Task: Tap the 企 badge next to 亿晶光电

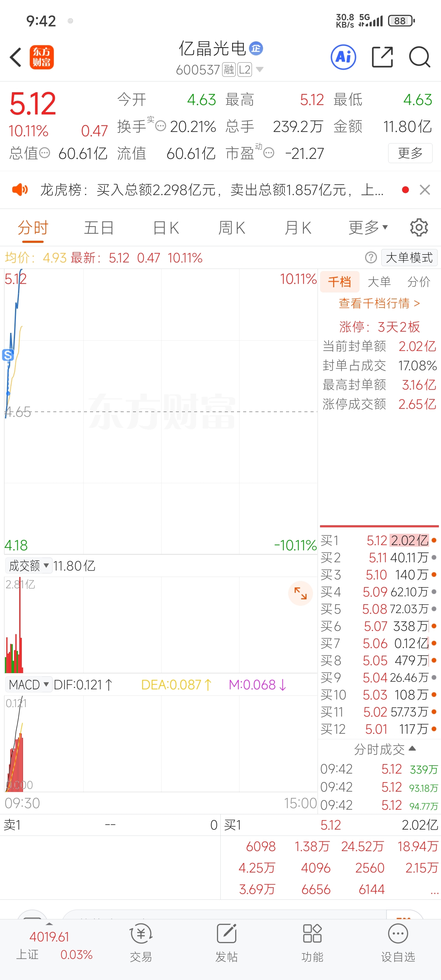Action: (x=256, y=48)
